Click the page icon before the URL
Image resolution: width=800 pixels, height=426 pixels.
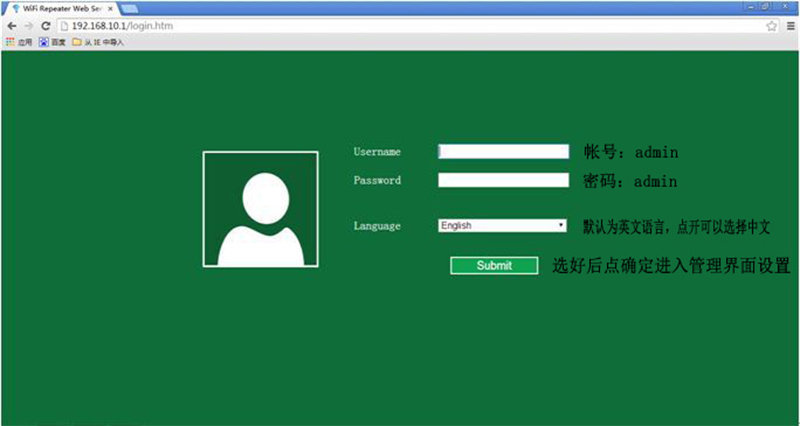[x=64, y=26]
